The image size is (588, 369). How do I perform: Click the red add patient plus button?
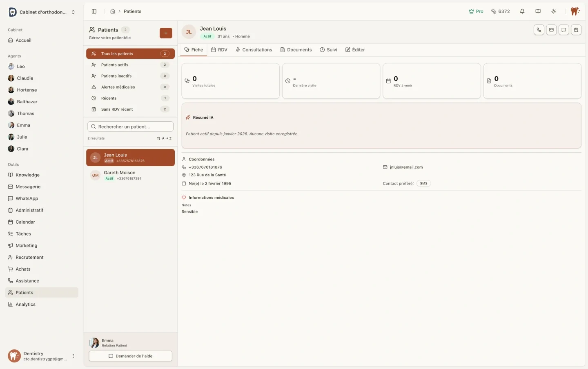coord(166,33)
